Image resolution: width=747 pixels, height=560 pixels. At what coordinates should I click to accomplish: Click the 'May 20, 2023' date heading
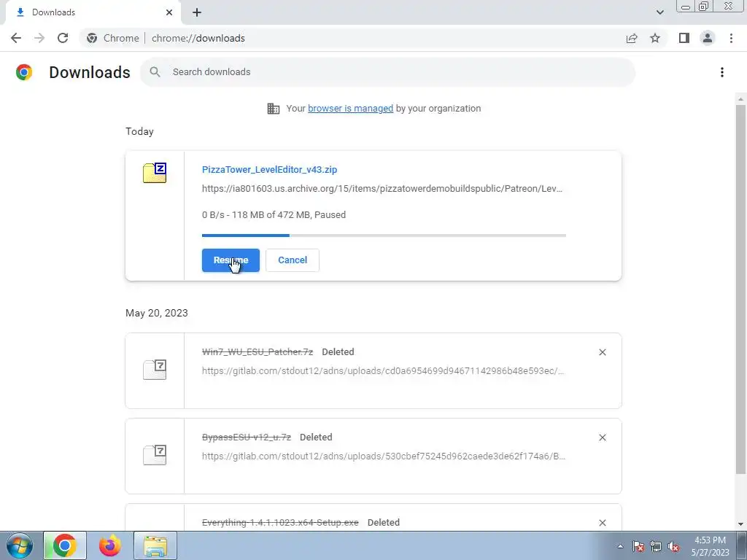157,313
